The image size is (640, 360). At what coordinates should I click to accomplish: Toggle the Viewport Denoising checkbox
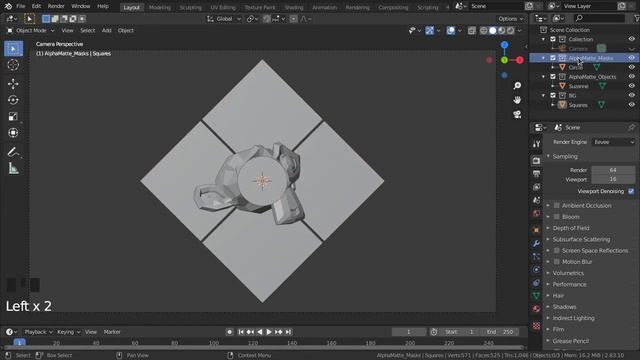[x=631, y=191]
